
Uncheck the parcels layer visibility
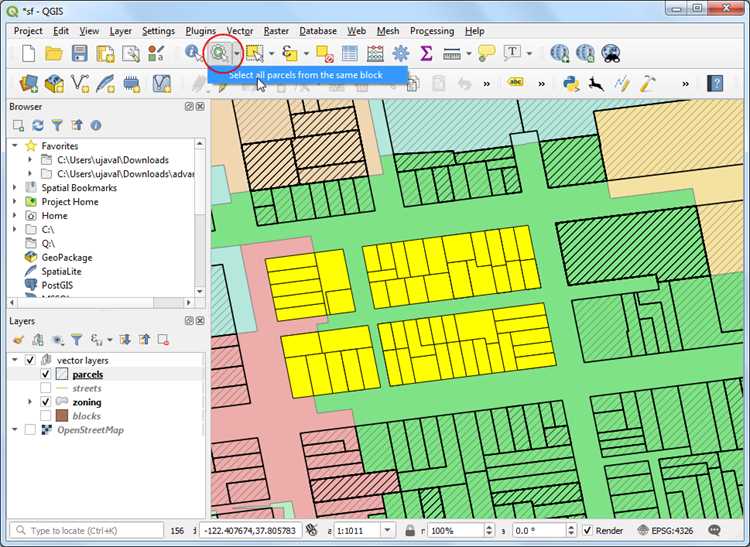(45, 374)
